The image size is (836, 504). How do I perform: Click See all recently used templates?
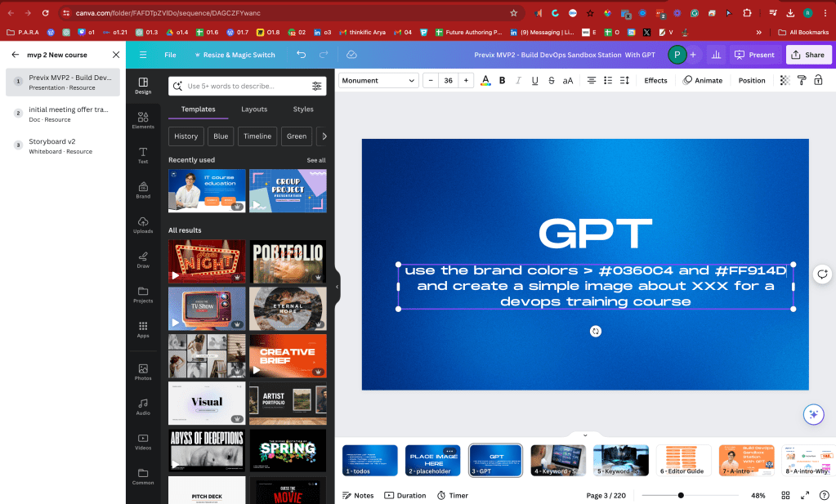(x=316, y=160)
